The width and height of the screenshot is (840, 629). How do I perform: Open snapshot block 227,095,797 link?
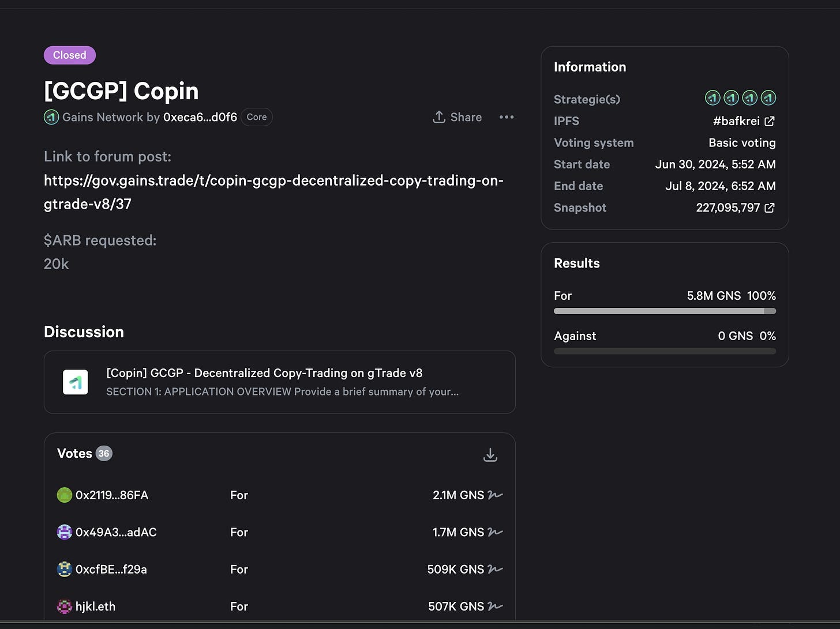[x=728, y=208]
